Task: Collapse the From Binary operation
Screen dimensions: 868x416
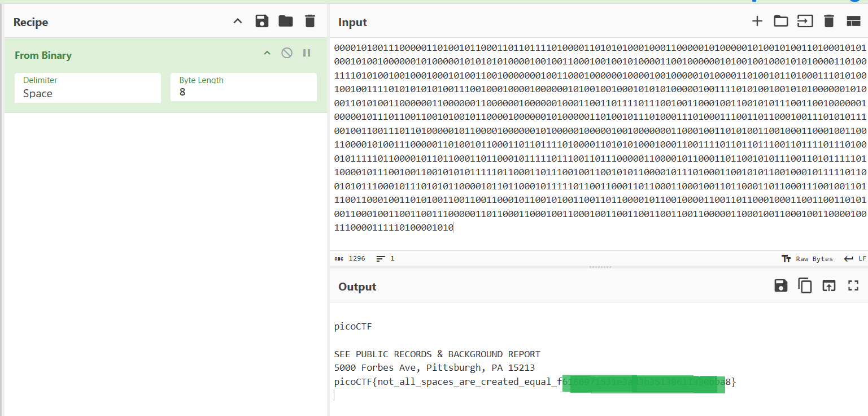Action: pyautogui.click(x=267, y=53)
